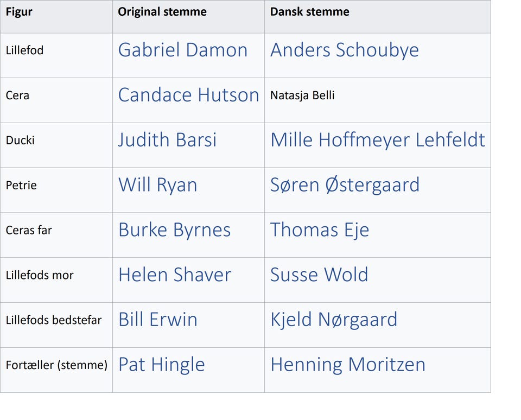Click the Susse Wold link
This screenshot has width=521, height=420.
(319, 275)
